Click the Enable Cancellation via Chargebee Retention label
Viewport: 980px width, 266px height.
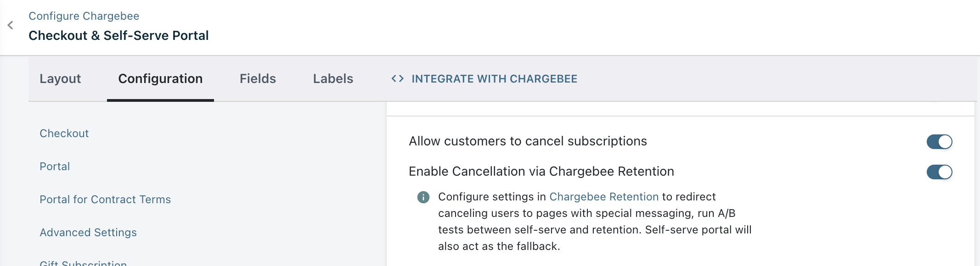click(x=541, y=172)
